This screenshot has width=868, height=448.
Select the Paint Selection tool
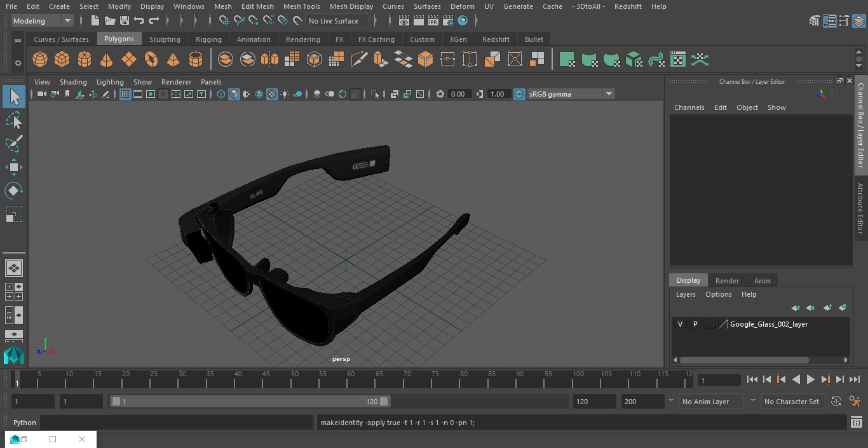[x=14, y=144]
